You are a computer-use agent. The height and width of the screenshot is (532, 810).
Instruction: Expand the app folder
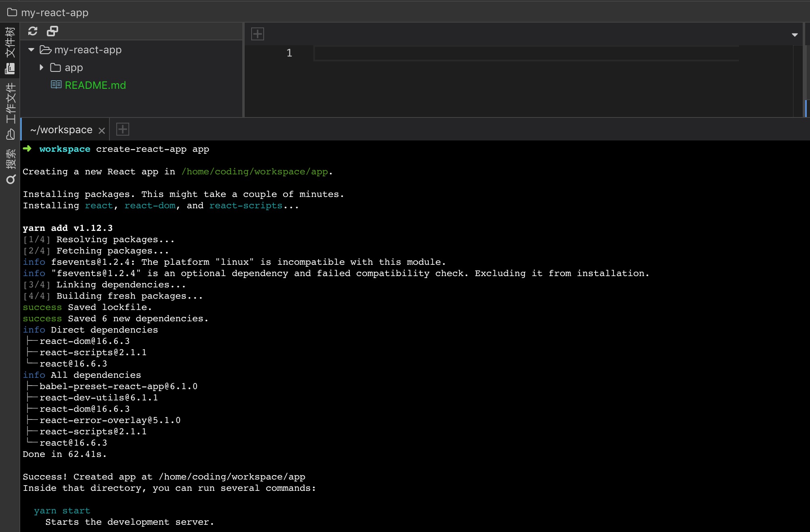41,67
